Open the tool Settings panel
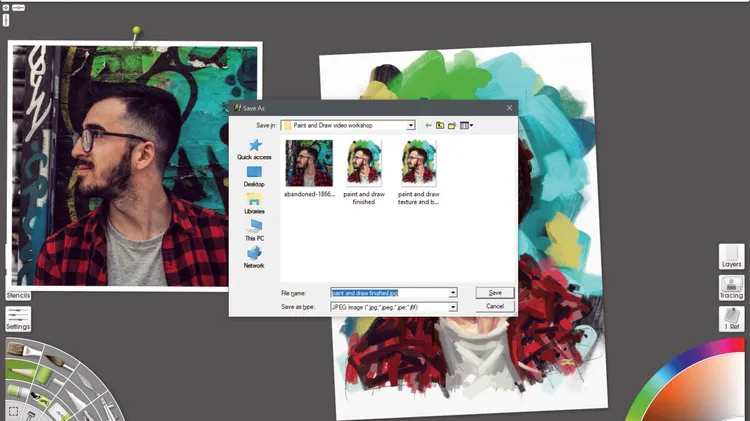The width and height of the screenshot is (750, 421). coord(18,319)
